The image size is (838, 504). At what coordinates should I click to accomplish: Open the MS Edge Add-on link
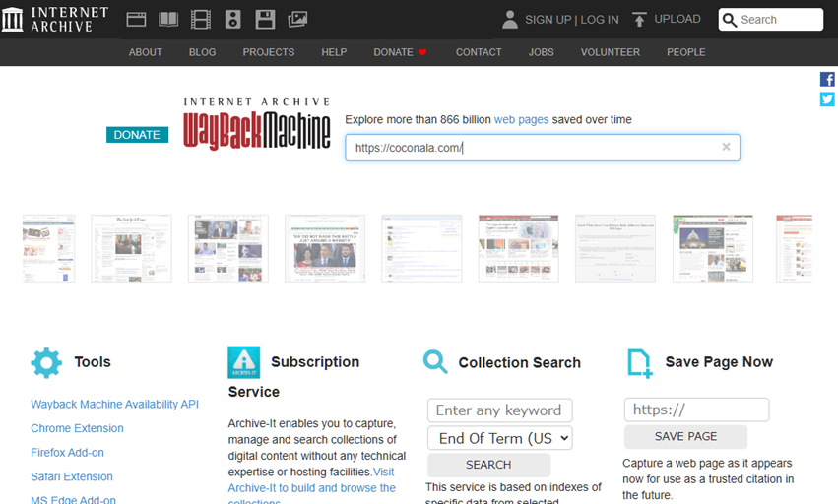[73, 500]
